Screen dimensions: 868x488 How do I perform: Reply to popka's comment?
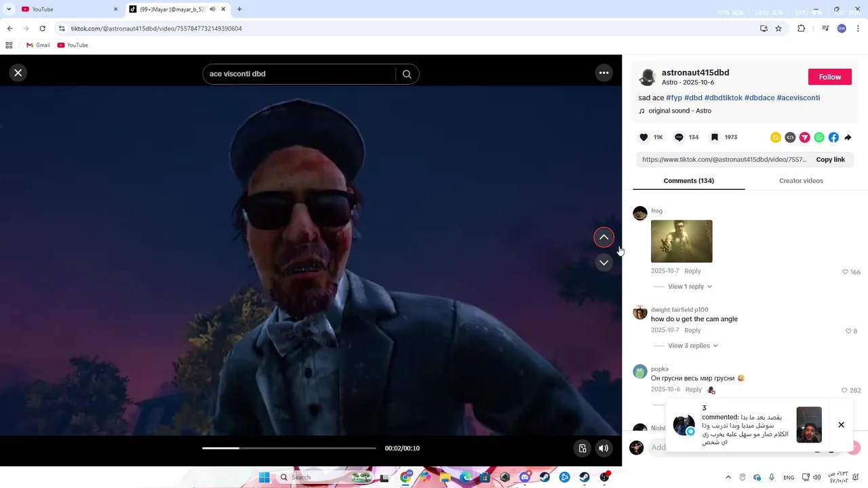693,390
